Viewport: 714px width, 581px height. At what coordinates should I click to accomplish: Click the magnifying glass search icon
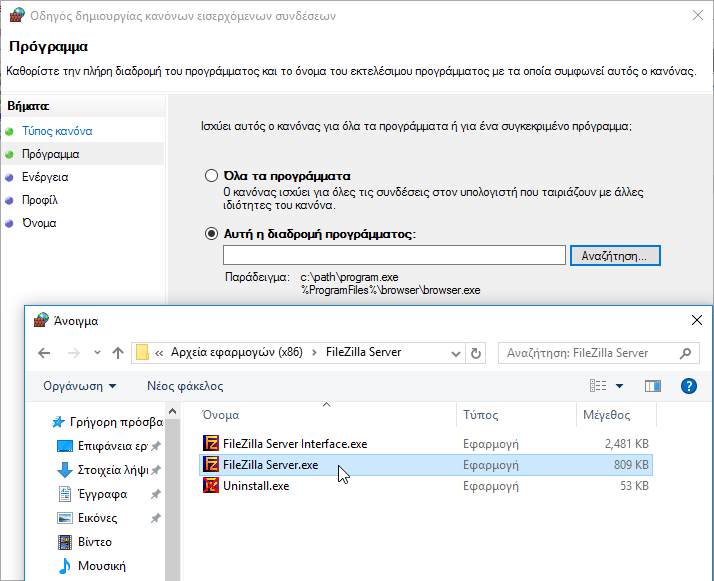[x=685, y=353]
